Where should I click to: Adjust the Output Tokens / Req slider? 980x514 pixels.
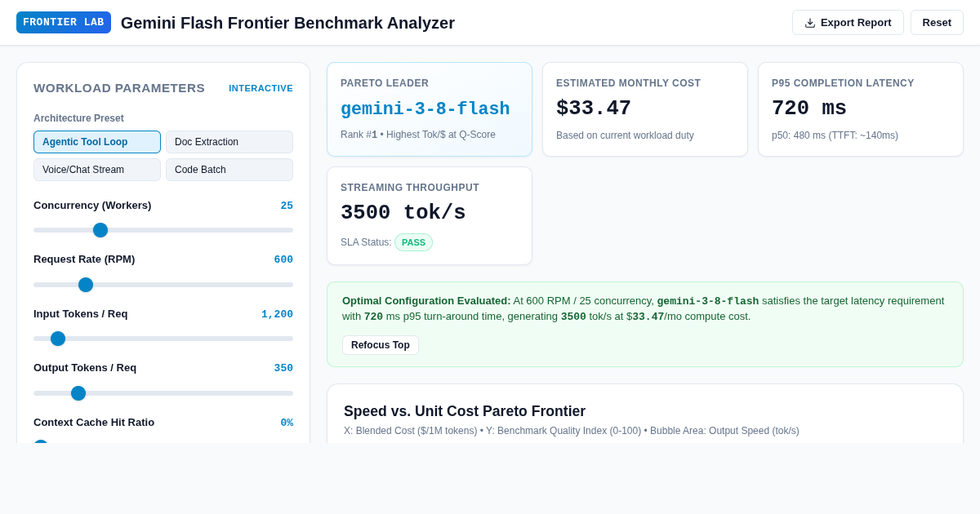163,393
